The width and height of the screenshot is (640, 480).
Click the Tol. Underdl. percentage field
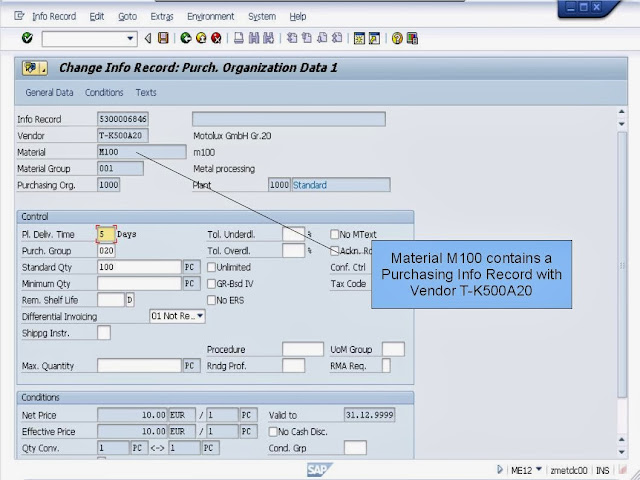[293, 234]
